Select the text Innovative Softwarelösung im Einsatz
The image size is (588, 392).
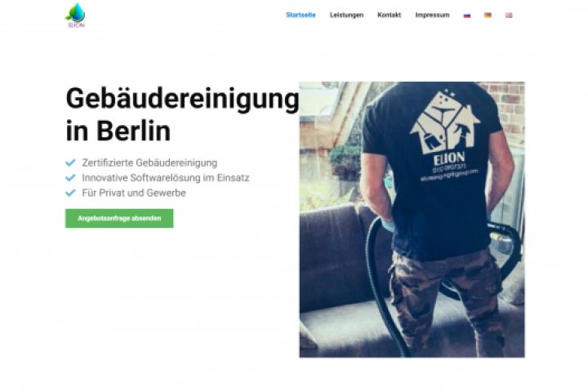coord(166,178)
